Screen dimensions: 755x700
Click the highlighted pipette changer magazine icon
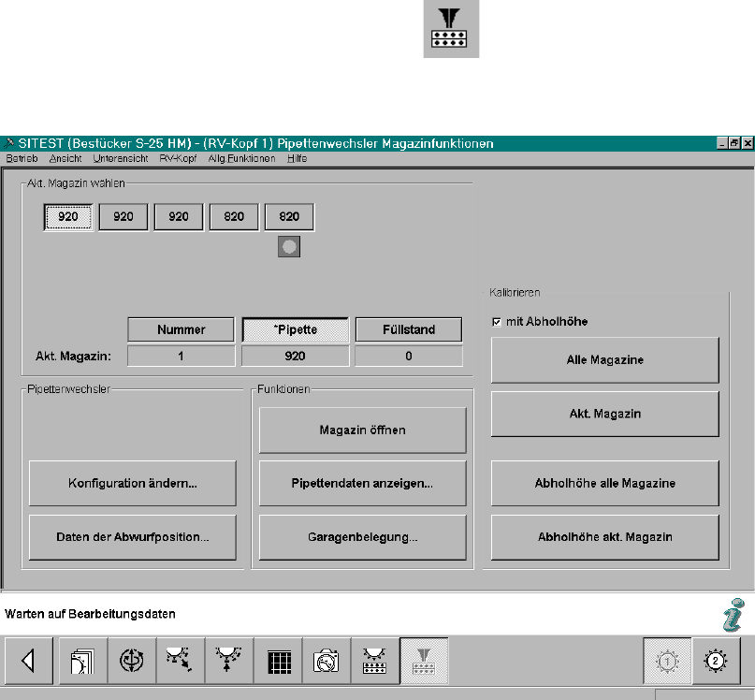tap(424, 661)
